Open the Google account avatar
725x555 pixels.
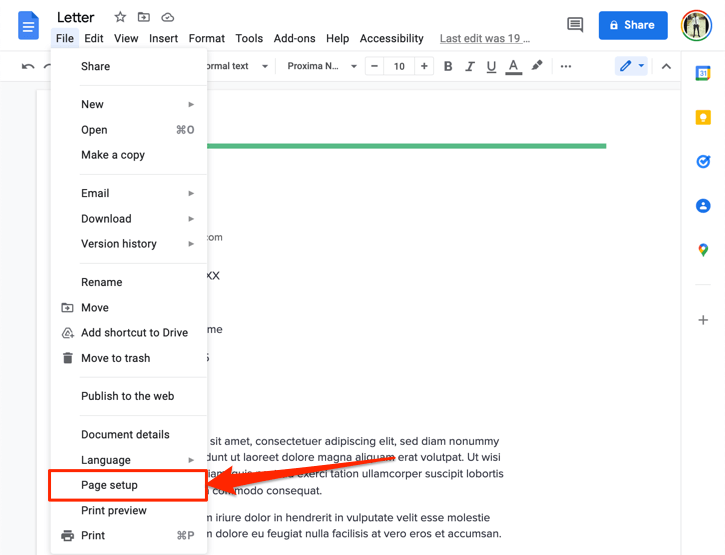coord(696,25)
